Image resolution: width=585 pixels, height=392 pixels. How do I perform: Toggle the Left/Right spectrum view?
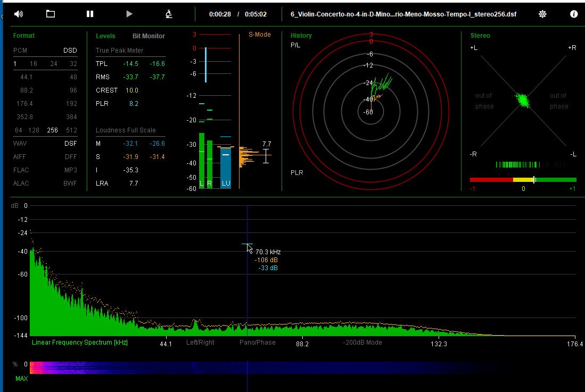pyautogui.click(x=200, y=343)
